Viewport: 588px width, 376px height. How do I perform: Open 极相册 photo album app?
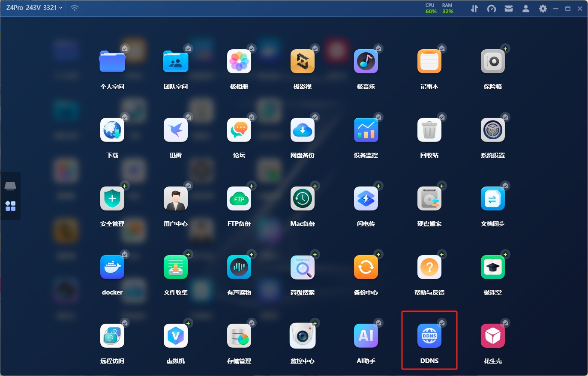pyautogui.click(x=239, y=61)
